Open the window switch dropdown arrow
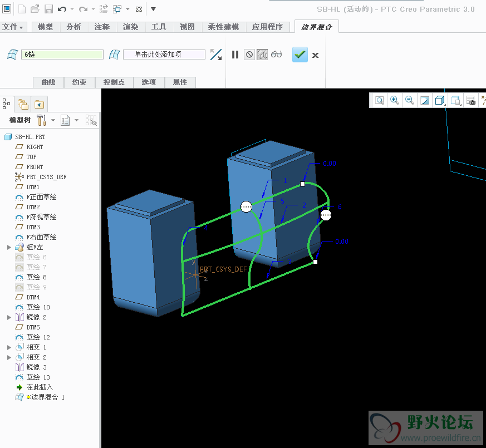486x448 pixels. (x=127, y=9)
